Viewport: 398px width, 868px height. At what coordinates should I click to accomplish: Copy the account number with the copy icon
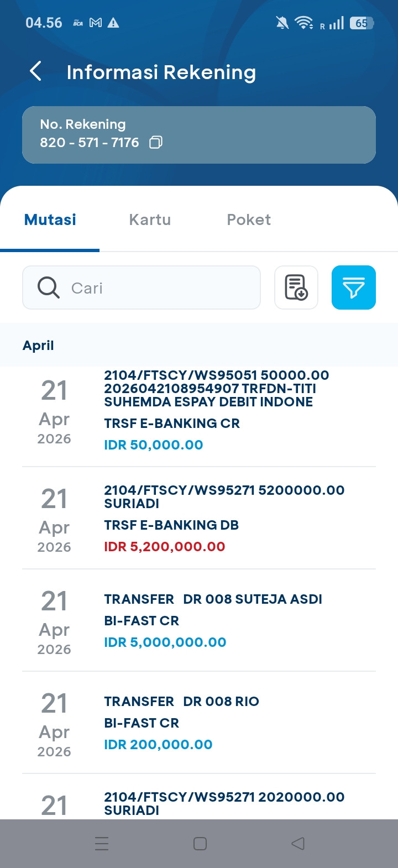point(156,143)
